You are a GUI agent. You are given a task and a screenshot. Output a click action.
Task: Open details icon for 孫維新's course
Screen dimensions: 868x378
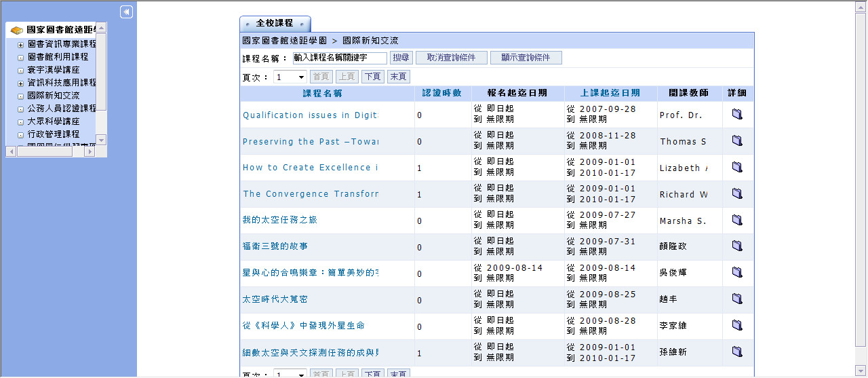coord(737,352)
